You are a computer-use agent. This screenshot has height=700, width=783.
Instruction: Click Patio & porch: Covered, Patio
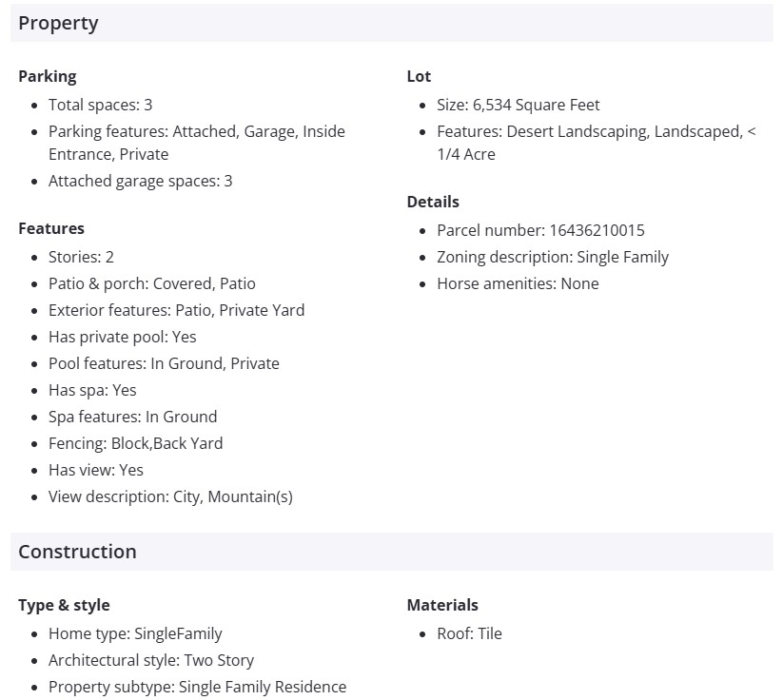tap(151, 283)
